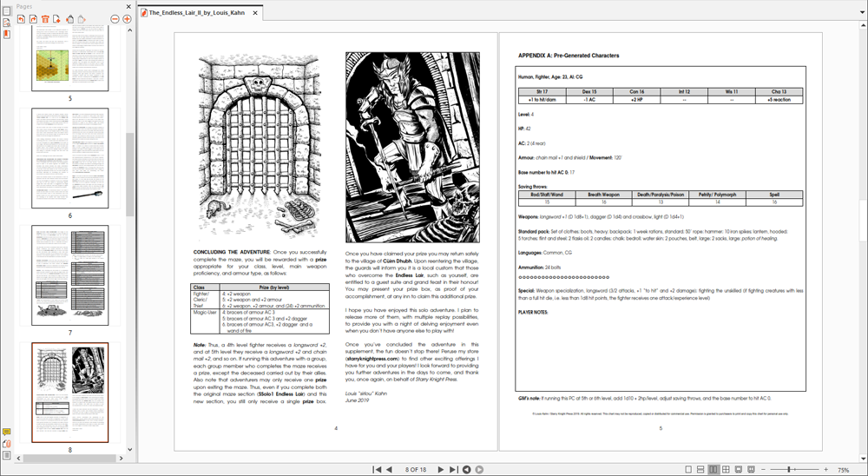
Task: Go to the last page
Action: click(453, 470)
